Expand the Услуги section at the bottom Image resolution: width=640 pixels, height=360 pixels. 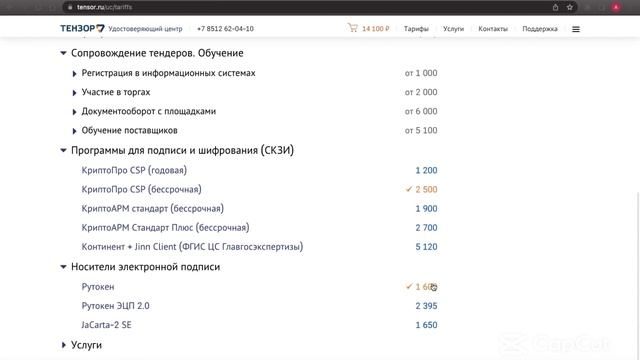63,345
